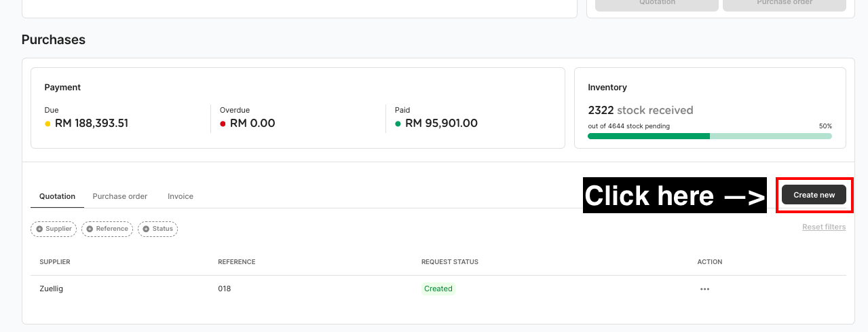Image resolution: width=868 pixels, height=332 pixels.
Task: Click the inventory stock progress bar
Action: 710,136
